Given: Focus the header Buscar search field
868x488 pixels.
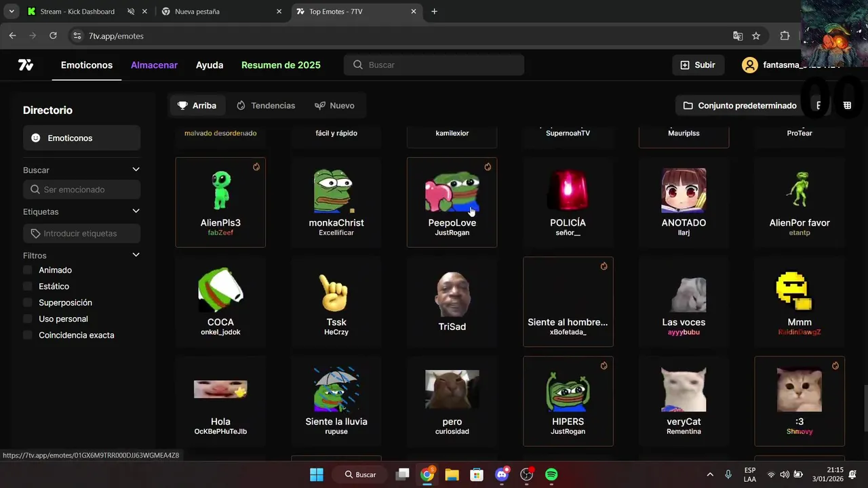Looking at the screenshot, I should tap(434, 65).
